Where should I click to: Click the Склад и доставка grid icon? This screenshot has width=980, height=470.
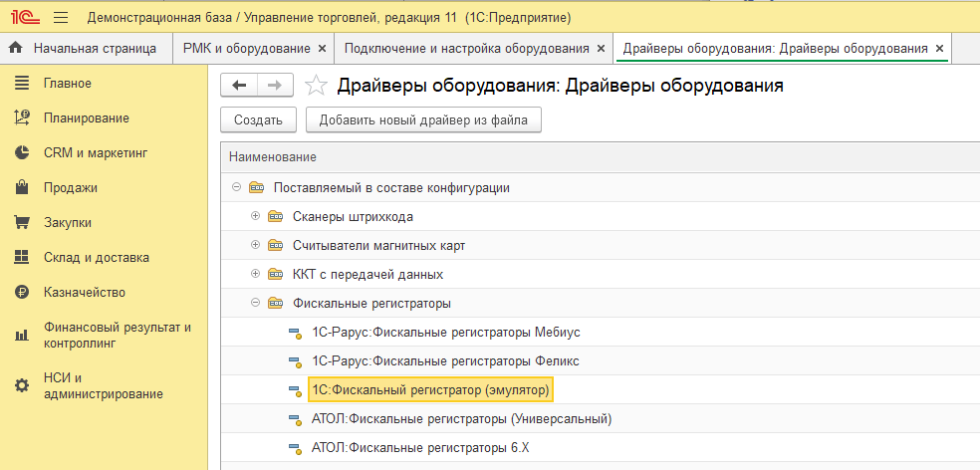[22, 257]
